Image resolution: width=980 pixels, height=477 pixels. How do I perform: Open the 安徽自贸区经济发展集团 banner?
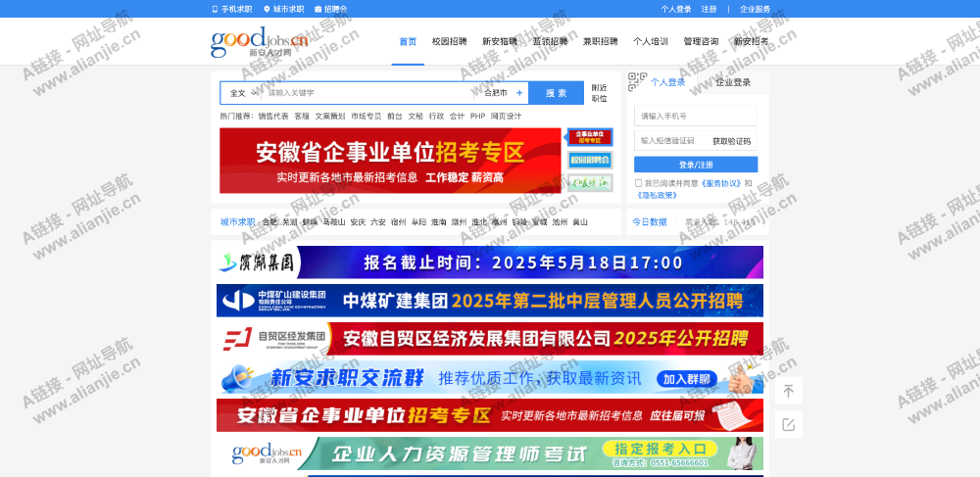tap(490, 339)
